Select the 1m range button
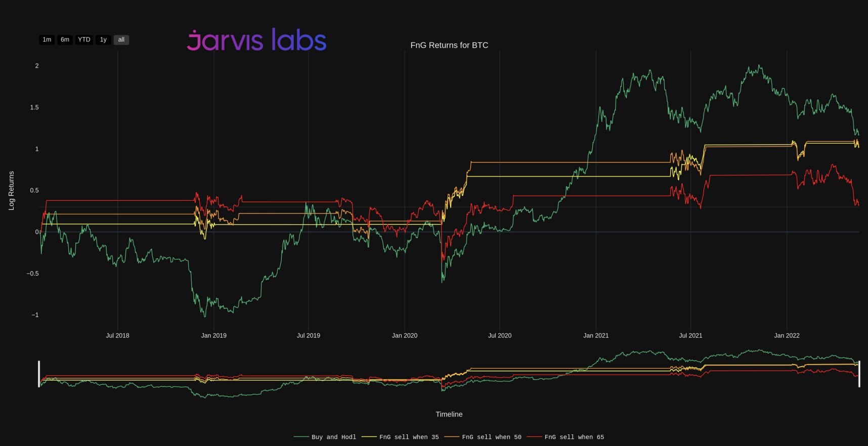868x446 pixels. (x=47, y=39)
